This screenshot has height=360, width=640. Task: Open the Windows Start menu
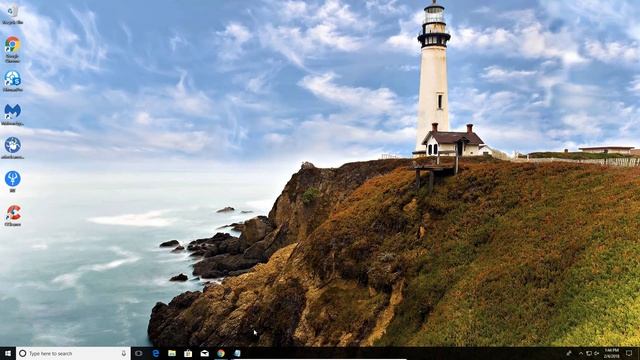pyautogui.click(x=8, y=353)
